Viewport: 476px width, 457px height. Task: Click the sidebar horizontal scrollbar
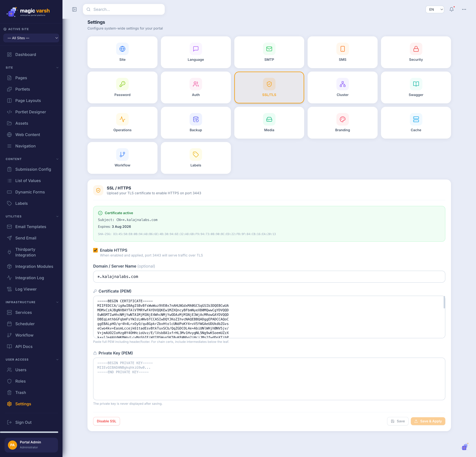point(29,432)
